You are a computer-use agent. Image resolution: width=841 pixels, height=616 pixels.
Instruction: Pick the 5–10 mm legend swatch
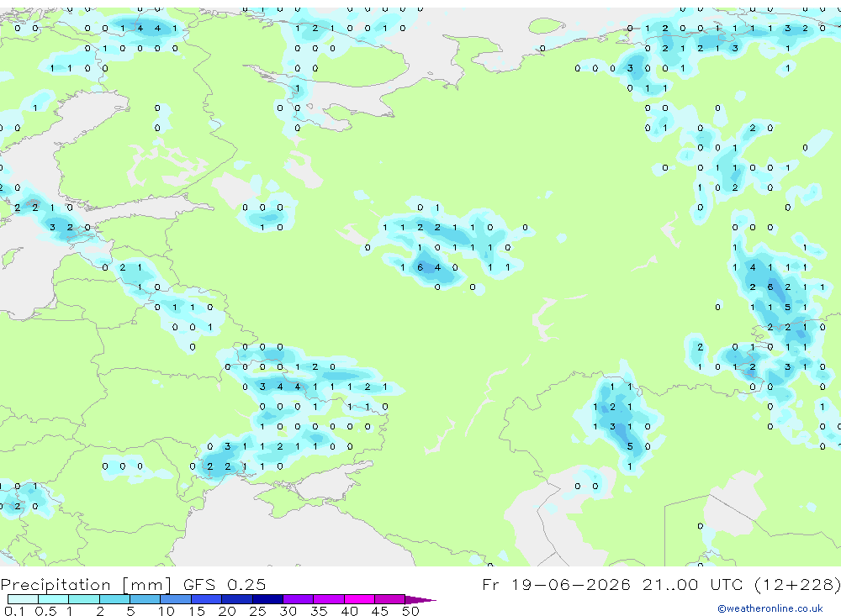coord(145,599)
